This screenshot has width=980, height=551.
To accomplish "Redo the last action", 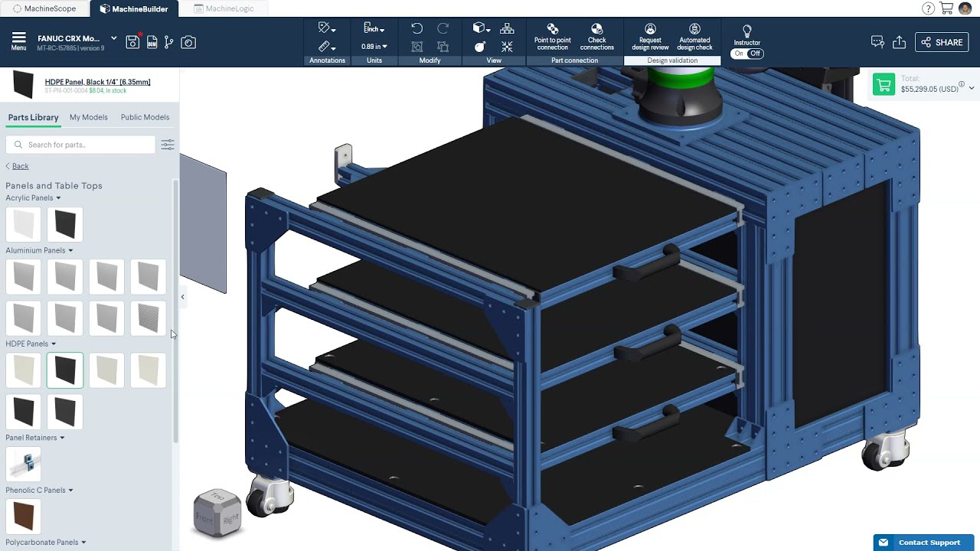I will (x=443, y=28).
